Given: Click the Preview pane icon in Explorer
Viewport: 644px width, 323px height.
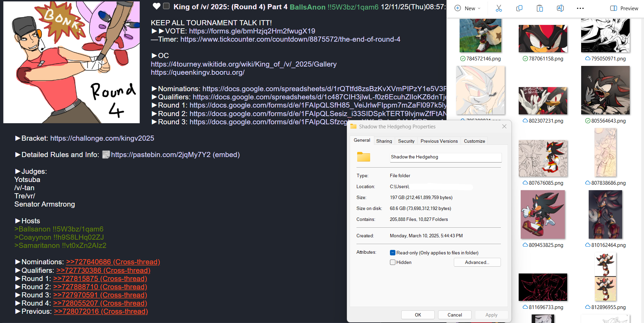Looking at the screenshot, I should [614, 8].
